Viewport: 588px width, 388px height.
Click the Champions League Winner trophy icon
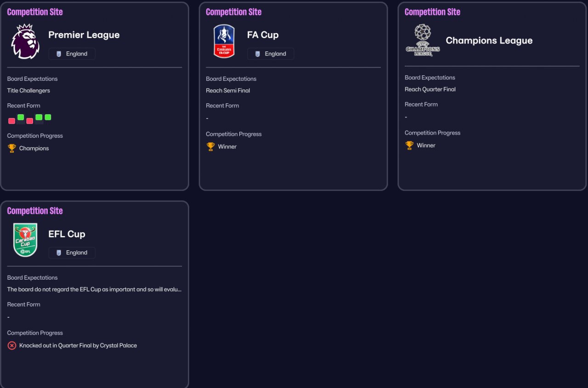pos(409,146)
